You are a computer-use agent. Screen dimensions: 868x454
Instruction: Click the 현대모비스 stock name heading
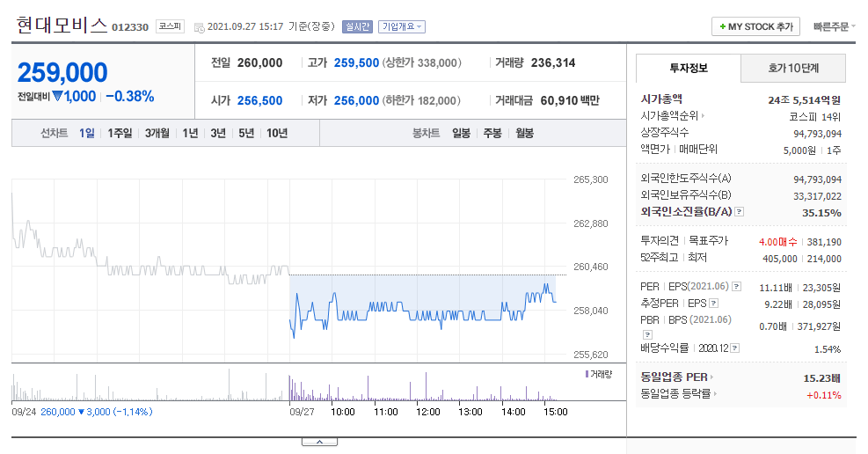point(62,26)
